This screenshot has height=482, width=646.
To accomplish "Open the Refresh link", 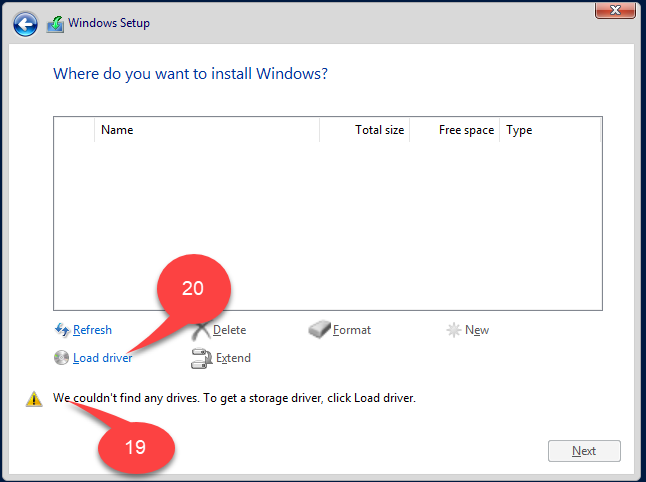I will [x=92, y=330].
